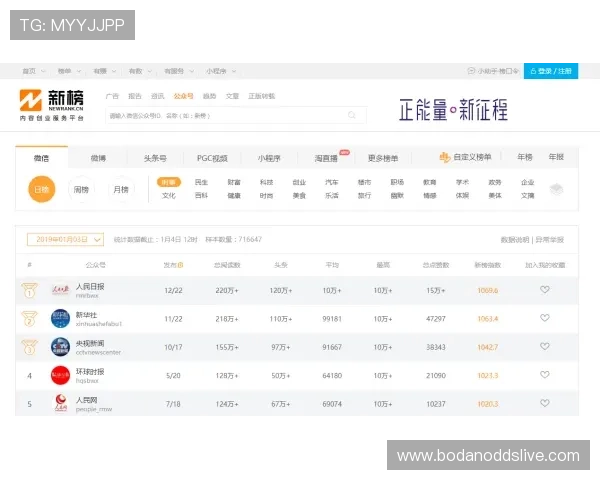600x480 pixels.
Task: Favorite 环球时报 with heart icon
Action: [545, 375]
